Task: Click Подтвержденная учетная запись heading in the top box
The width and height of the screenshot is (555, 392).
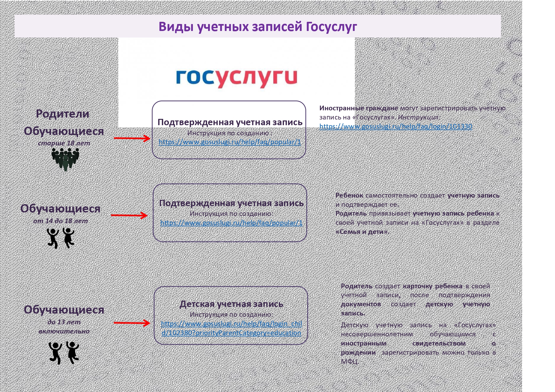Action: (230, 122)
